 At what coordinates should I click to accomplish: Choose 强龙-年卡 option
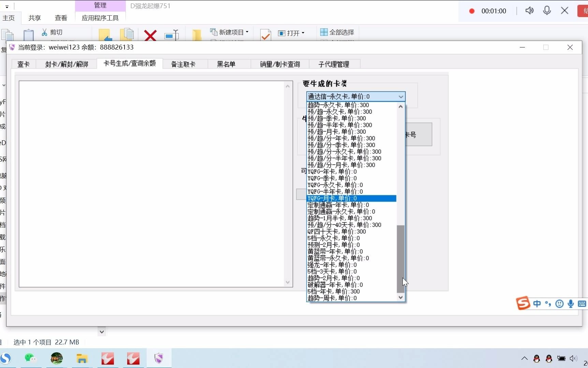351,265
